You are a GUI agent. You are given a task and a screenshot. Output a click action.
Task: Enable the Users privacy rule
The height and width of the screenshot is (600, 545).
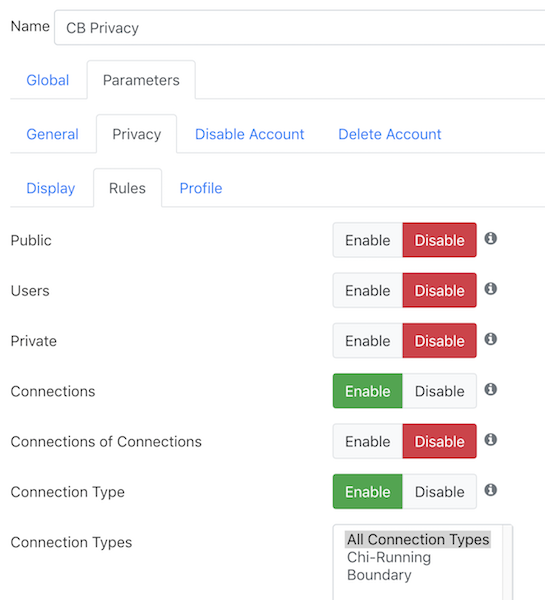click(367, 290)
